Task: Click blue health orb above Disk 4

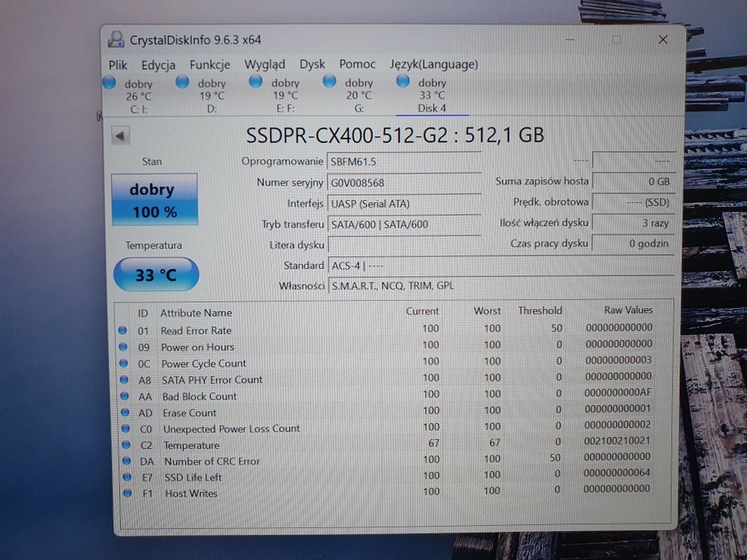Action: pyautogui.click(x=403, y=81)
